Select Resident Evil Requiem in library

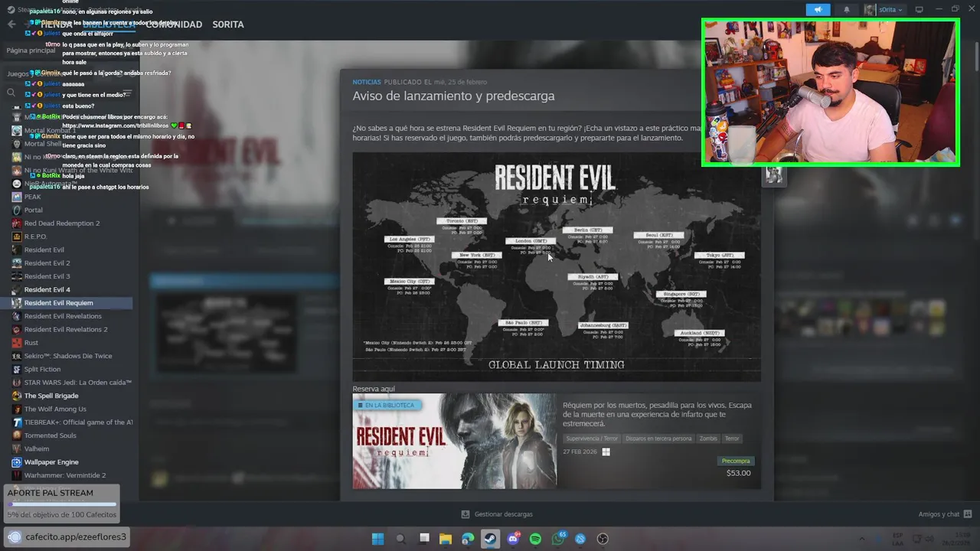58,303
